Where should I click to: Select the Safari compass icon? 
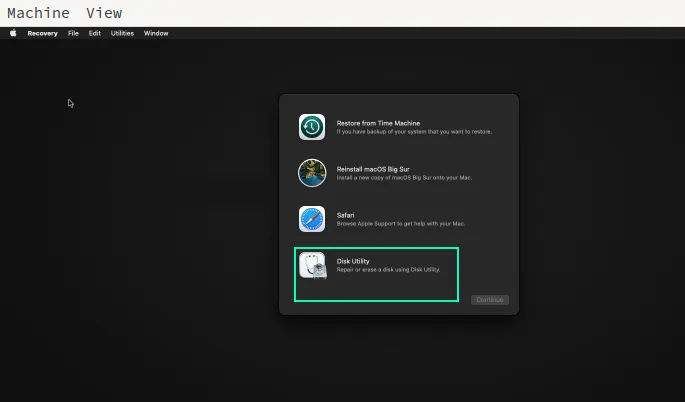pyautogui.click(x=312, y=219)
